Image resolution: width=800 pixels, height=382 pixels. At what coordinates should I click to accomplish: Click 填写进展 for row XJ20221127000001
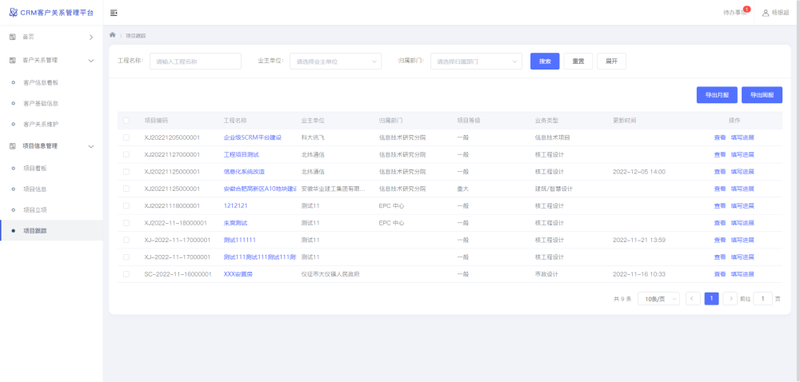click(x=742, y=155)
